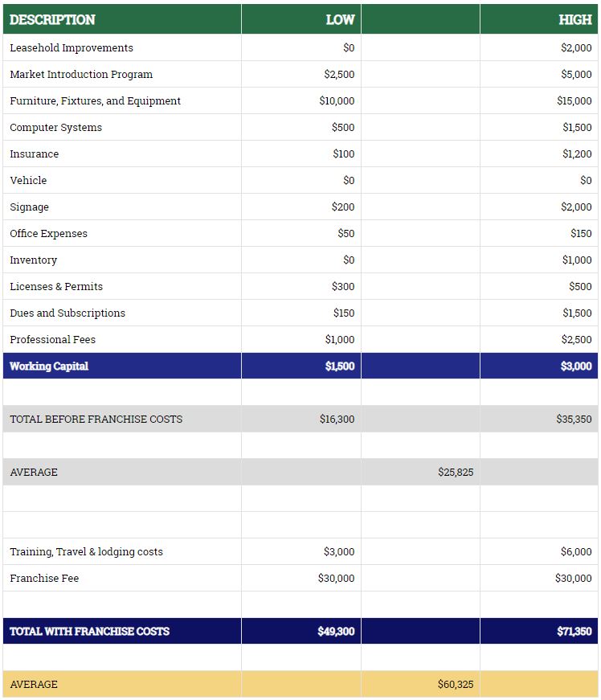Screen dimensions: 601x700
Task: Click the Dues and Subscriptions low value $150
Action: 344,313
